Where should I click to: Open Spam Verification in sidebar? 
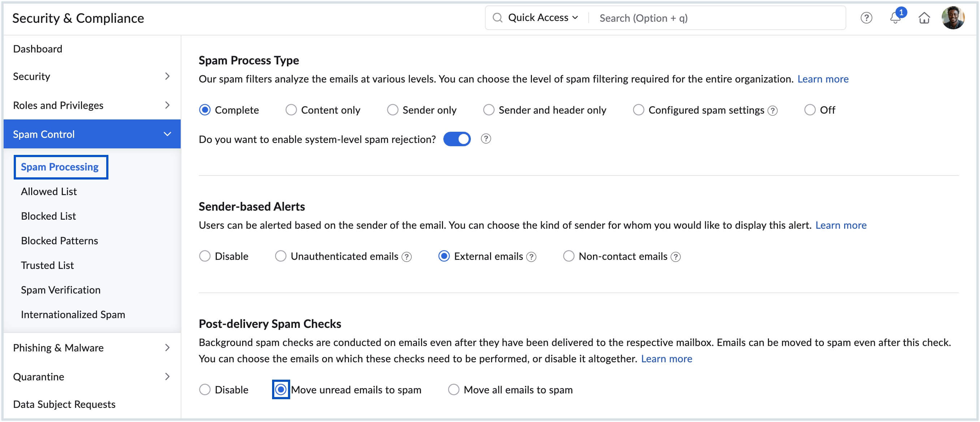60,290
